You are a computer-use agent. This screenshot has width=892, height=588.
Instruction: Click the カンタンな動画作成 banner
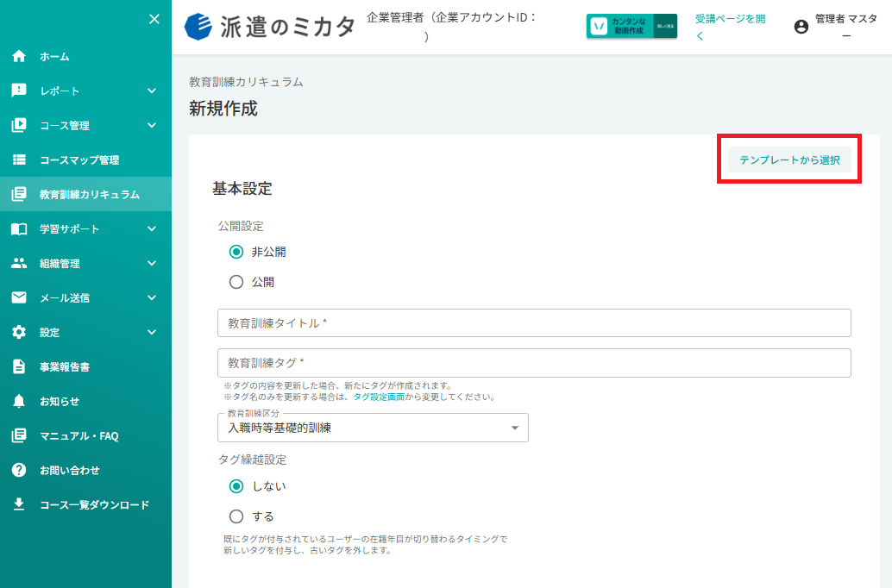pos(631,26)
